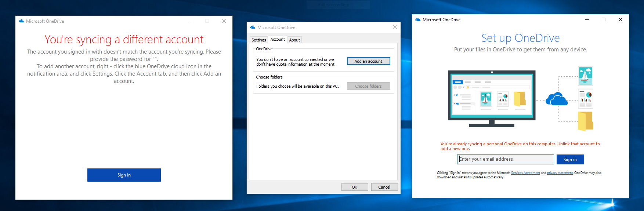Click the already syncing personal OneDrive error text
The width and height of the screenshot is (644, 211).
pos(520,146)
